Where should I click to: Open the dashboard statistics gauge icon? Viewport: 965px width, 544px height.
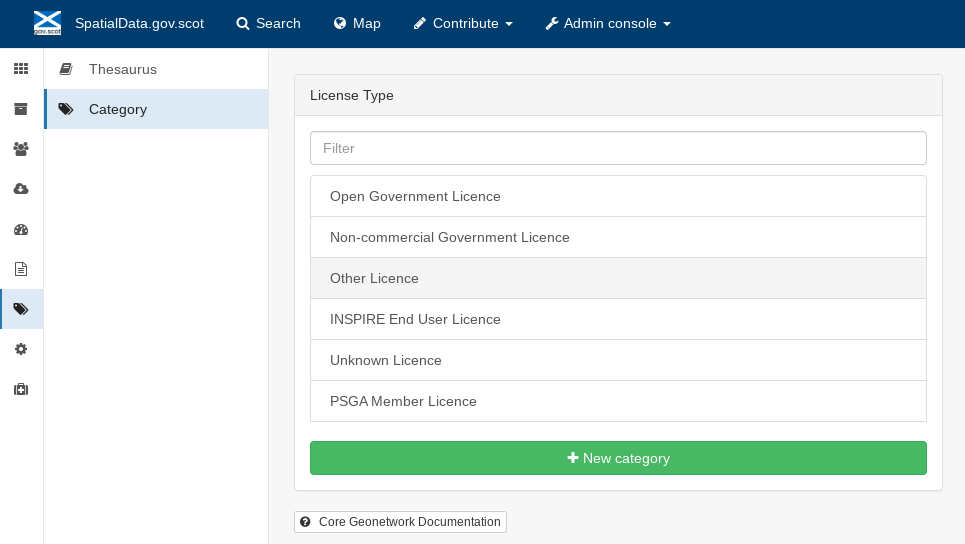point(21,230)
